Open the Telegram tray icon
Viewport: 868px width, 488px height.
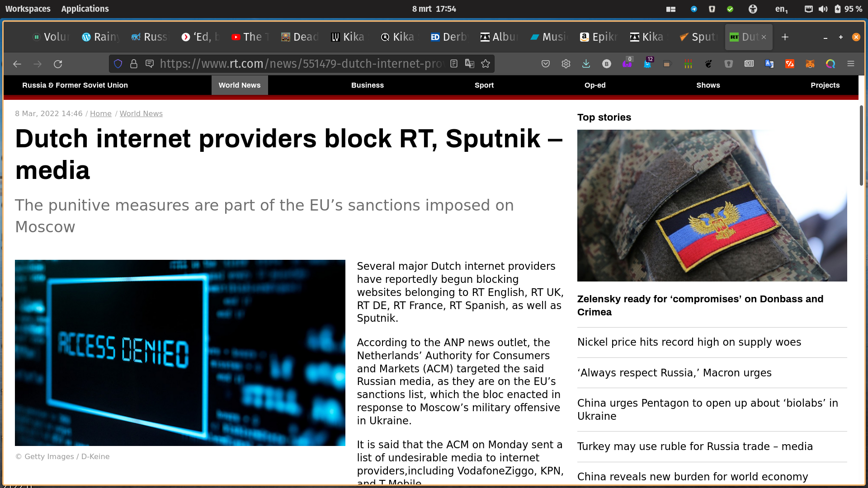(x=694, y=9)
